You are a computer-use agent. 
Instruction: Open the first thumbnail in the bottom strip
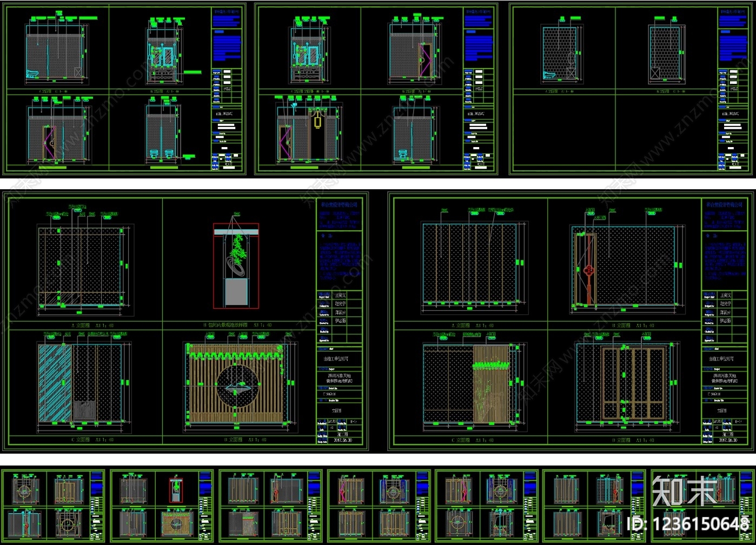[53, 506]
